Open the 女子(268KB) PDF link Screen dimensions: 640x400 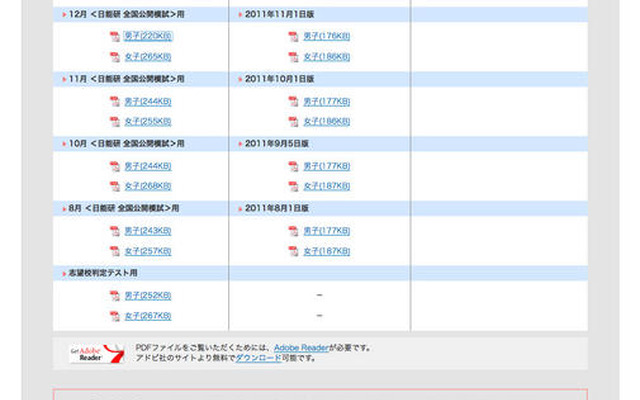tap(148, 186)
